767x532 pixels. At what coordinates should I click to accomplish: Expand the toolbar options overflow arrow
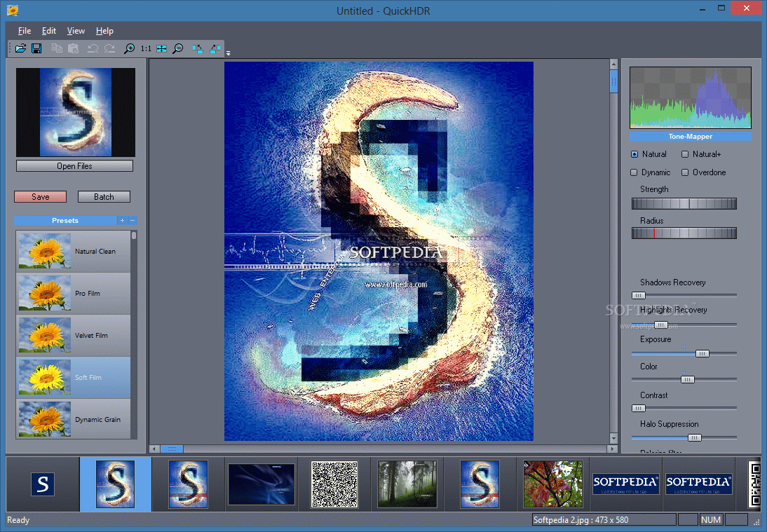228,53
